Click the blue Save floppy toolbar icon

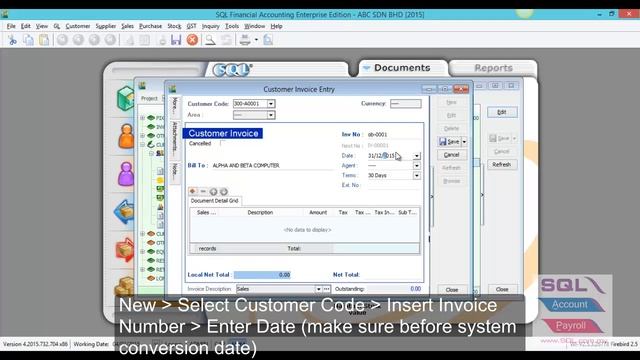(176, 40)
